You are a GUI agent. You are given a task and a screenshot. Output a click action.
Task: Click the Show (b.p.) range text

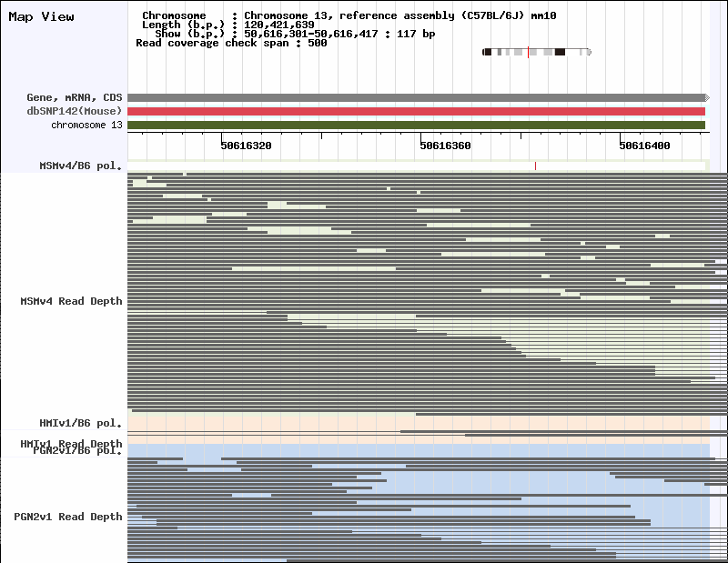(339, 34)
